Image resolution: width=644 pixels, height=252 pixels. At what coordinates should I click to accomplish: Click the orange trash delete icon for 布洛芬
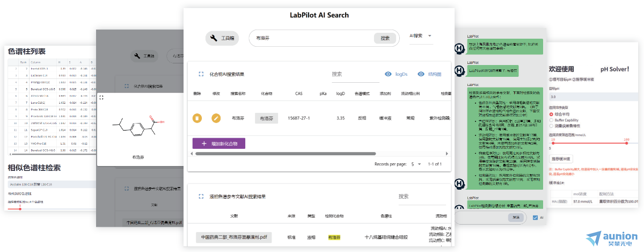click(197, 118)
